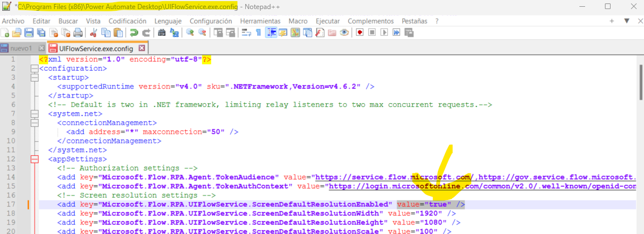This screenshot has width=644, height=234.
Task: Click the Close document toolbar icon
Action: click(54, 33)
